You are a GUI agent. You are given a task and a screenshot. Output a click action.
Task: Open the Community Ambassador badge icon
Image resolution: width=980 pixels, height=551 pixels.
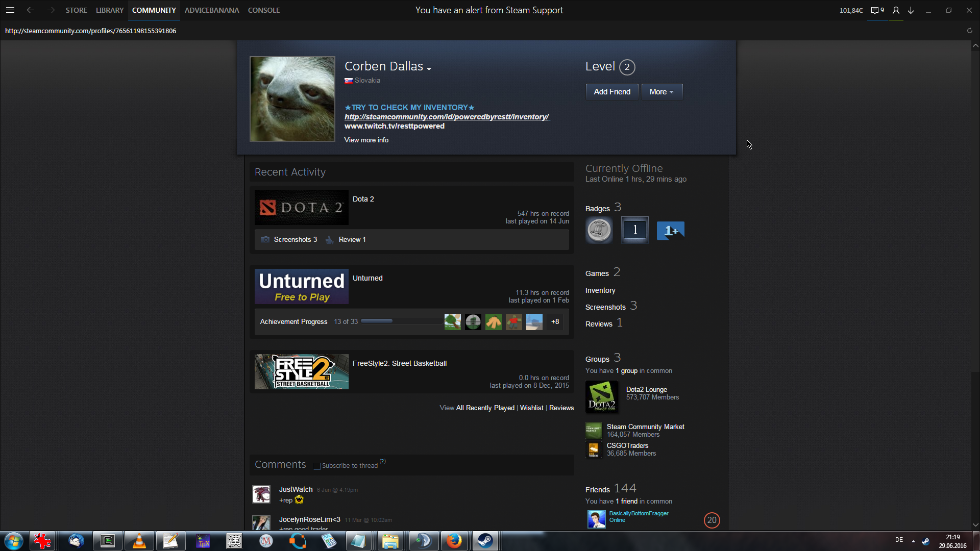click(x=599, y=230)
